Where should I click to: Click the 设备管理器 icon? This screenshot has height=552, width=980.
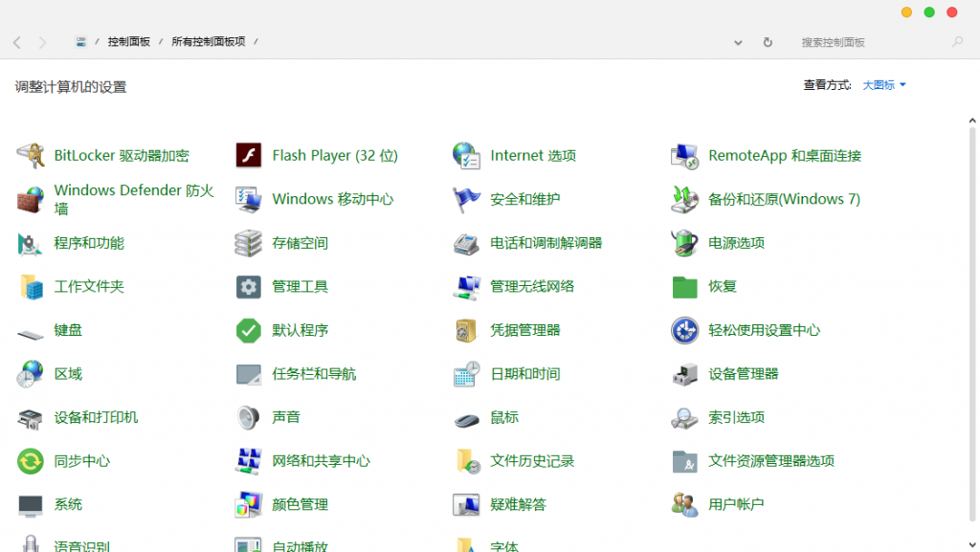684,374
